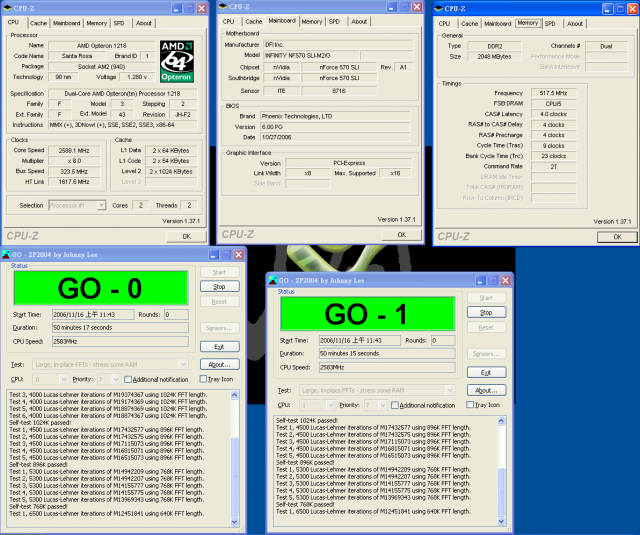
Task: Exit the GO - 0 SP2004 window
Action: coord(220,346)
